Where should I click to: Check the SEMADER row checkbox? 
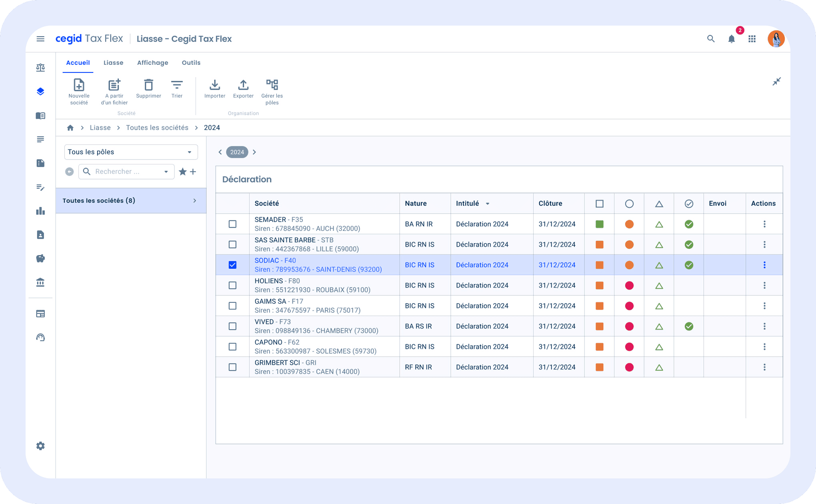click(232, 224)
